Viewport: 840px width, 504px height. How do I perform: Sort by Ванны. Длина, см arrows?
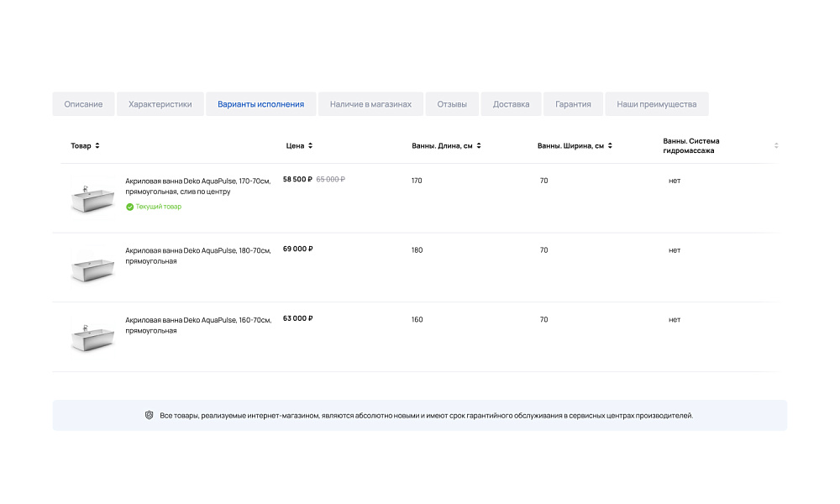[x=479, y=146]
